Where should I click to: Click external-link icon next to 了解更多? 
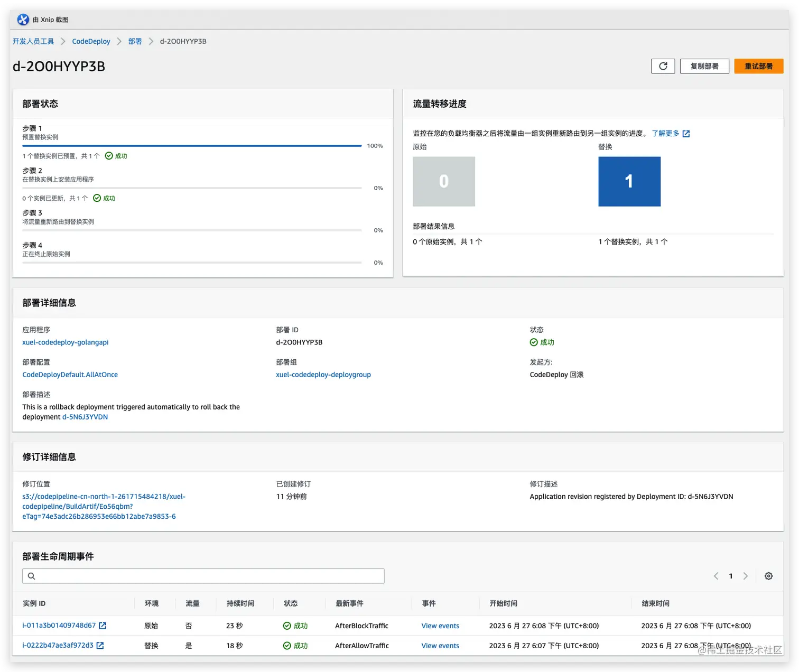coord(686,134)
